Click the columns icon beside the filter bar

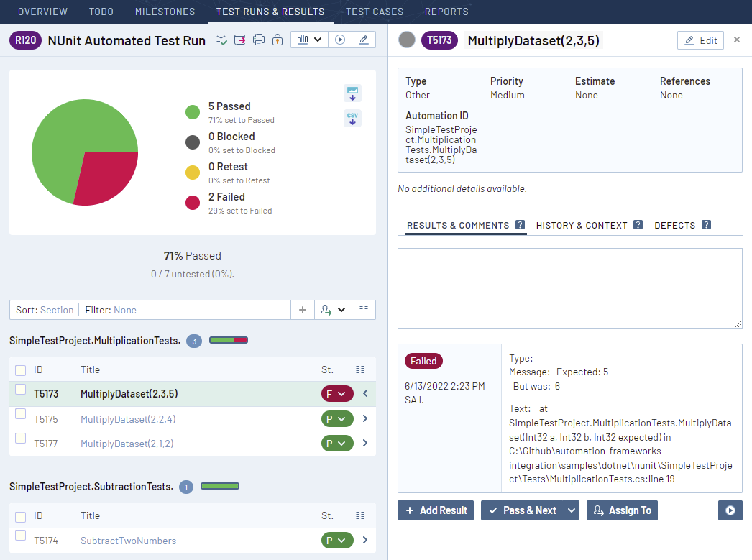click(x=363, y=310)
